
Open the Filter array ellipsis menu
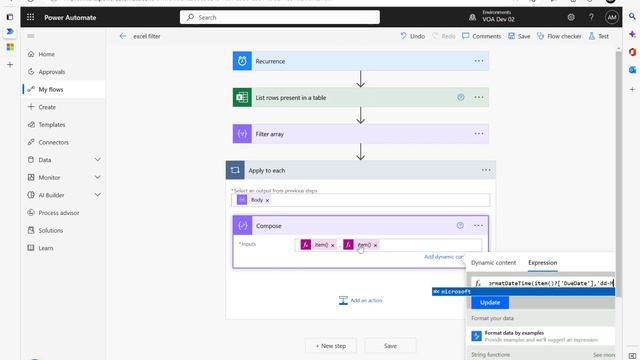point(479,133)
